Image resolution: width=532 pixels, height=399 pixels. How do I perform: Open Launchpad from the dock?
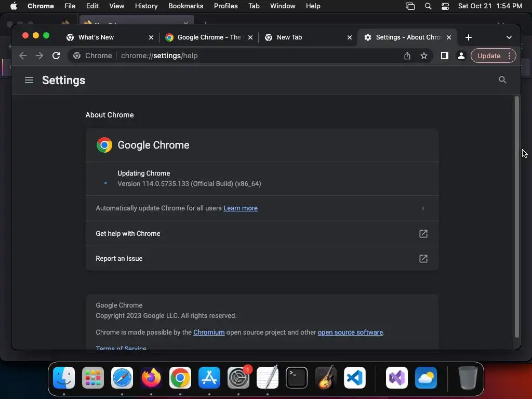tap(93, 378)
